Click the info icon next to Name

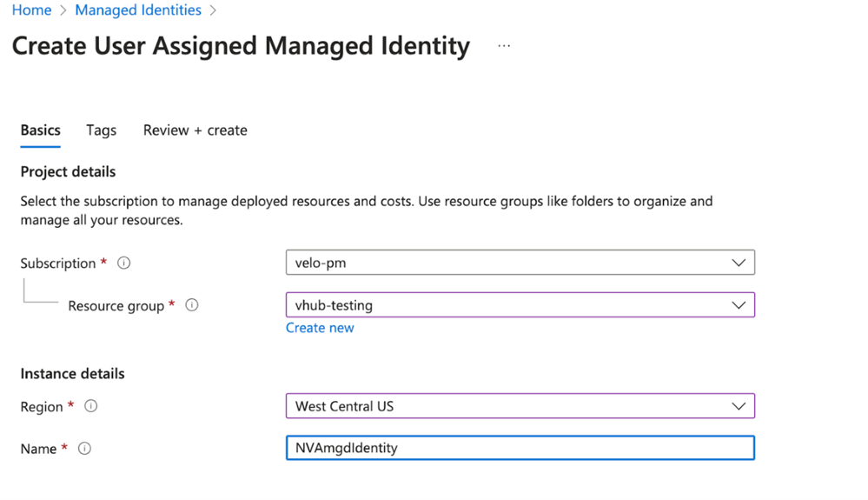point(84,449)
